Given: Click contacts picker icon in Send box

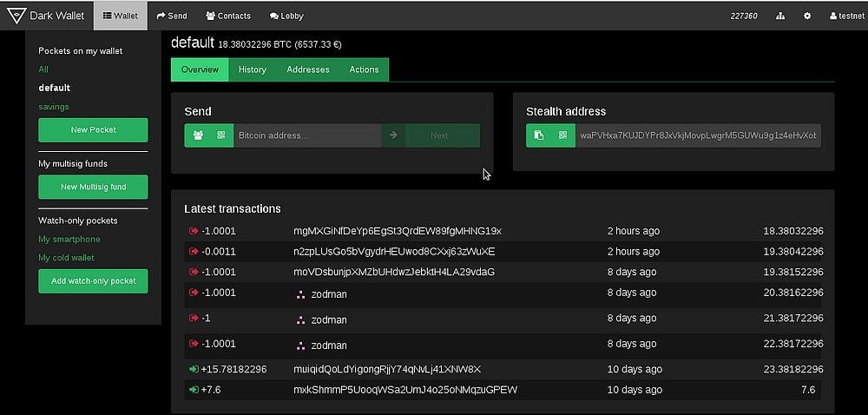Looking at the screenshot, I should click(x=197, y=135).
